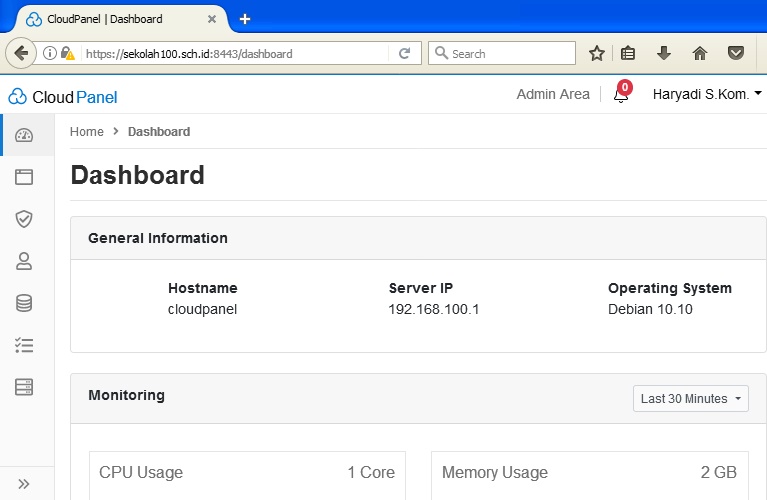Screen dimensions: 767x500
Task: Click the browser back button
Action: 21,53
